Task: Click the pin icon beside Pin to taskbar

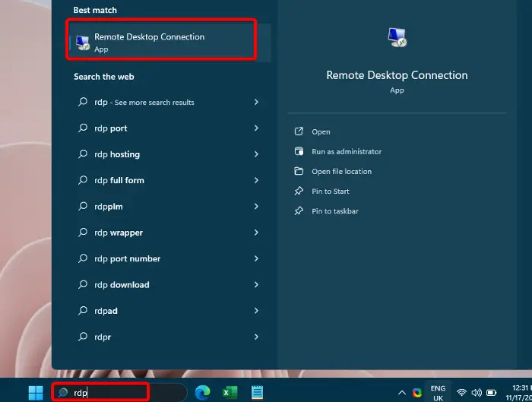Action: click(x=299, y=210)
